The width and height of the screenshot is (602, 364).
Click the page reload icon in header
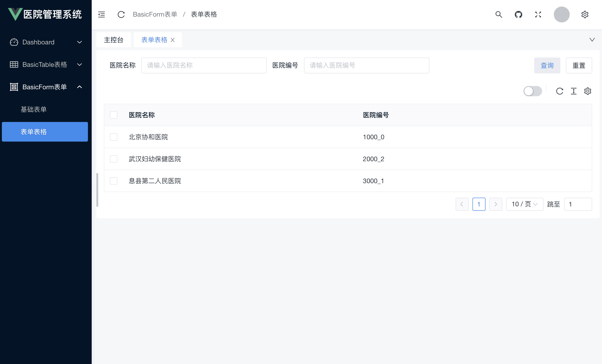tap(121, 14)
